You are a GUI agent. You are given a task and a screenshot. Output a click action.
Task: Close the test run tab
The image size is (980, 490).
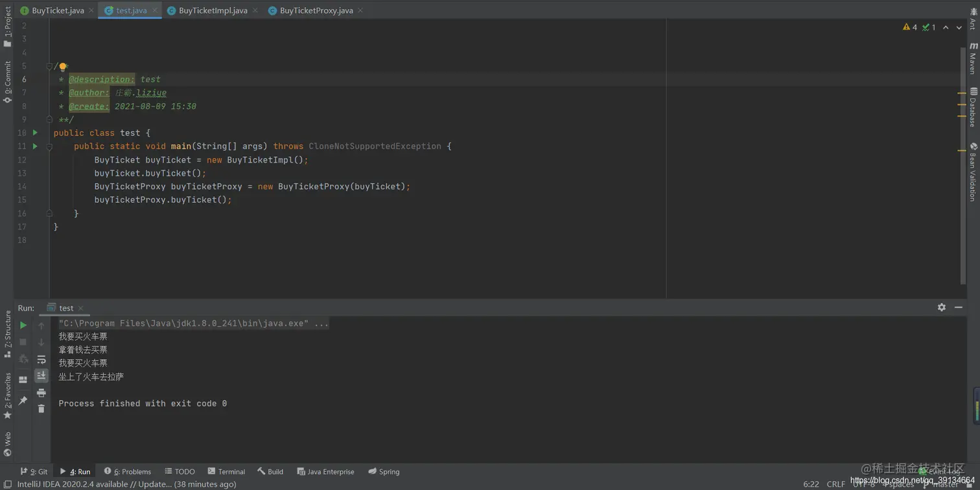click(81, 308)
